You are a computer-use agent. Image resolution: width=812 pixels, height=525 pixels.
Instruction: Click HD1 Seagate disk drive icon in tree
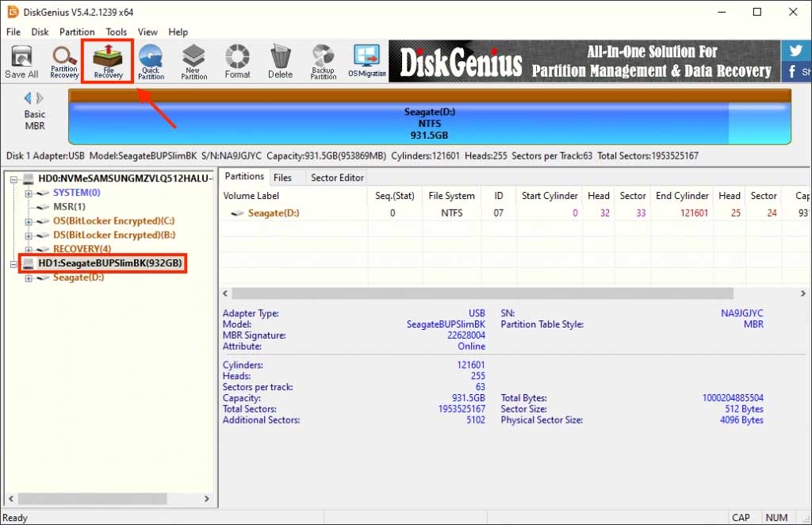(29, 263)
